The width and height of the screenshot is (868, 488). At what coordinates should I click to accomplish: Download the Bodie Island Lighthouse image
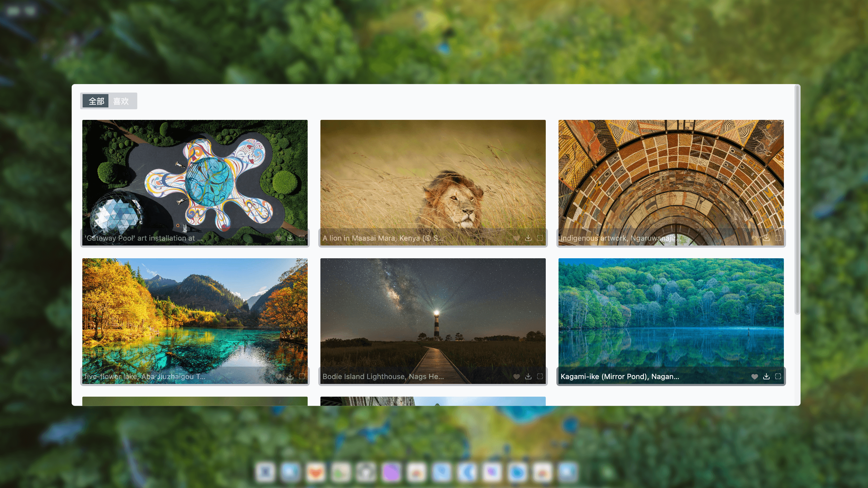pyautogui.click(x=528, y=377)
